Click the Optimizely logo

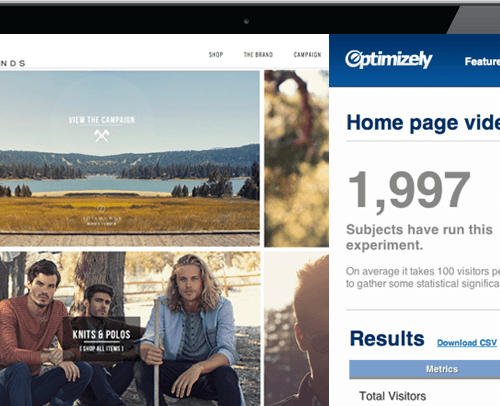point(389,60)
